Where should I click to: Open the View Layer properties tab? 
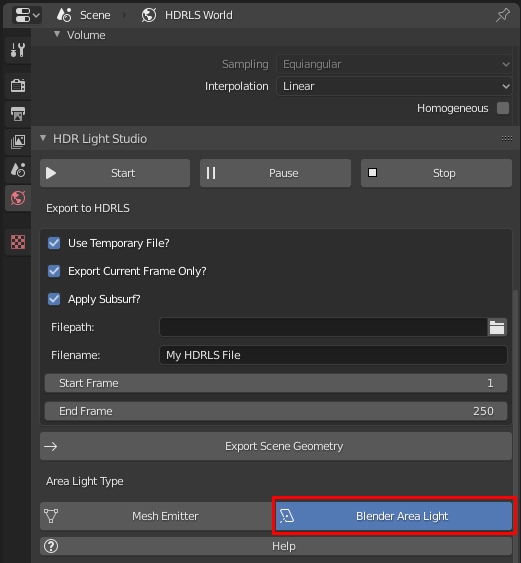coord(18,142)
